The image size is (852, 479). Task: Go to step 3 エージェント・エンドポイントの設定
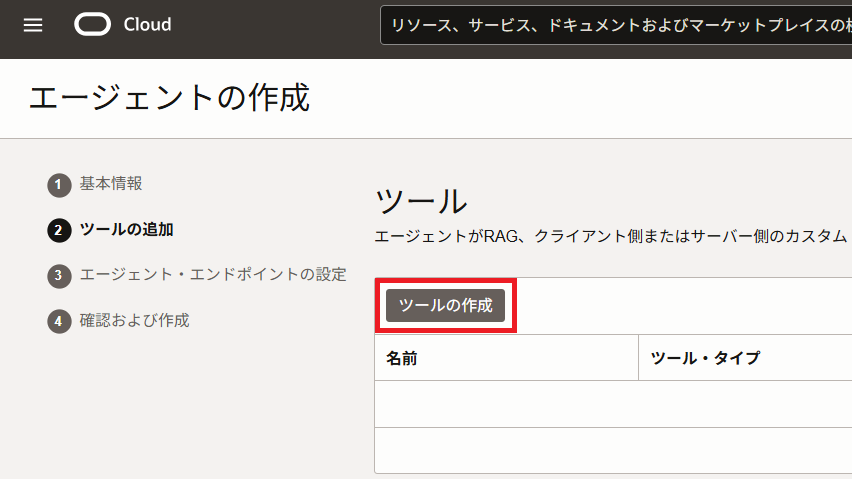click(197, 275)
